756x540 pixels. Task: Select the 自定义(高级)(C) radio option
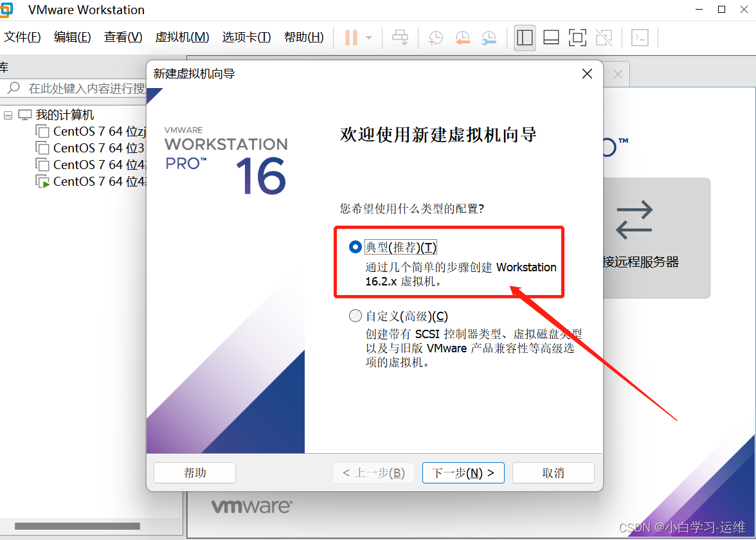pyautogui.click(x=355, y=316)
